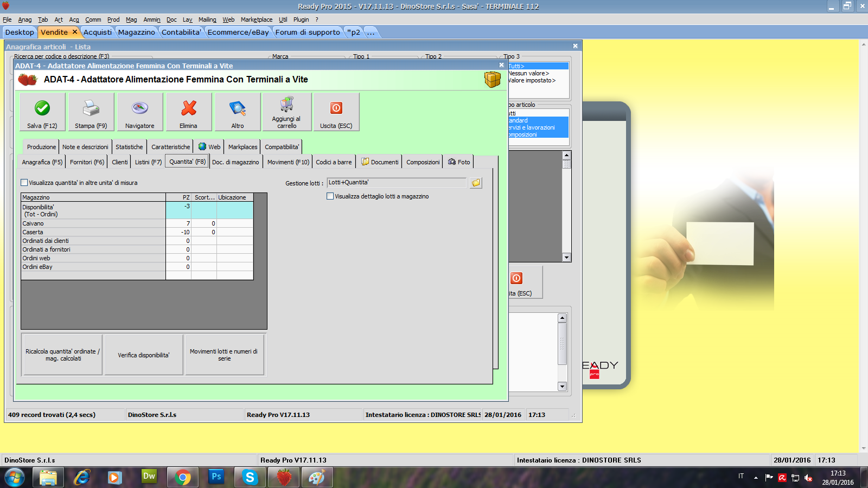Click scroll up arrow in lower background list

(562, 318)
